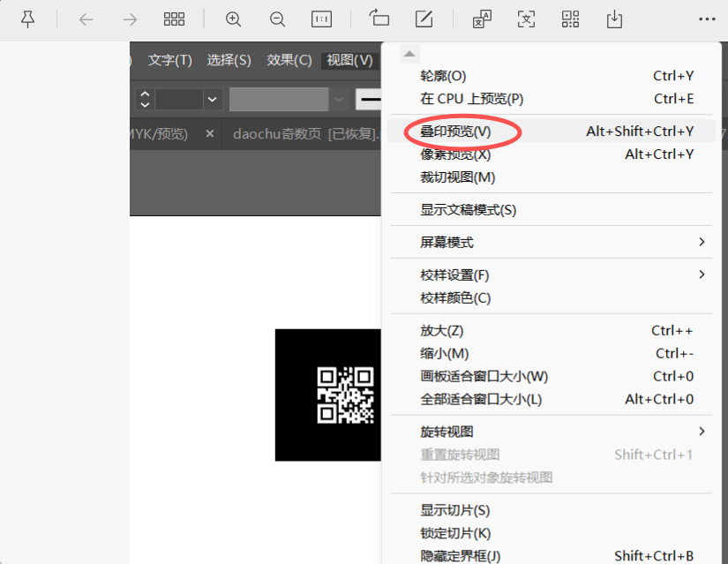Viewport: 728px width, 564px height.
Task: Pin the screenshot with the pin icon
Action: 27,19
